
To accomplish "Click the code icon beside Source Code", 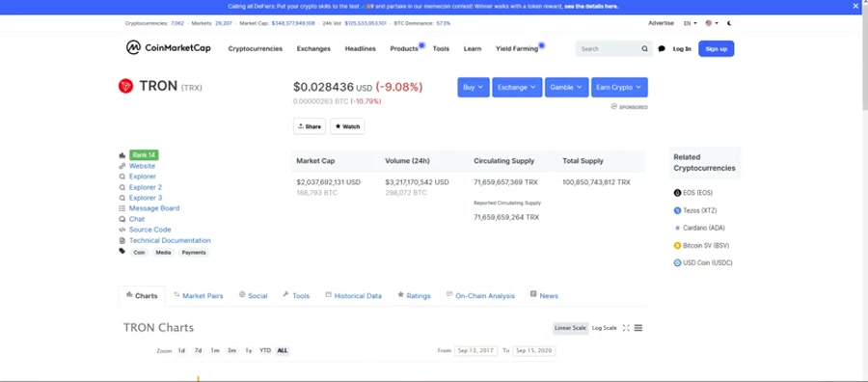I will (122, 230).
